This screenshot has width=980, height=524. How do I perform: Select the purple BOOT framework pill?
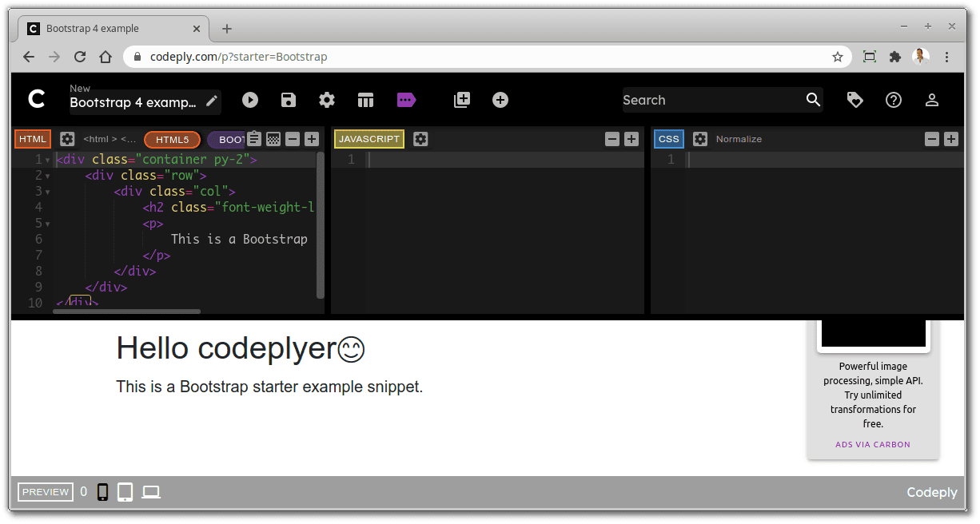227,140
